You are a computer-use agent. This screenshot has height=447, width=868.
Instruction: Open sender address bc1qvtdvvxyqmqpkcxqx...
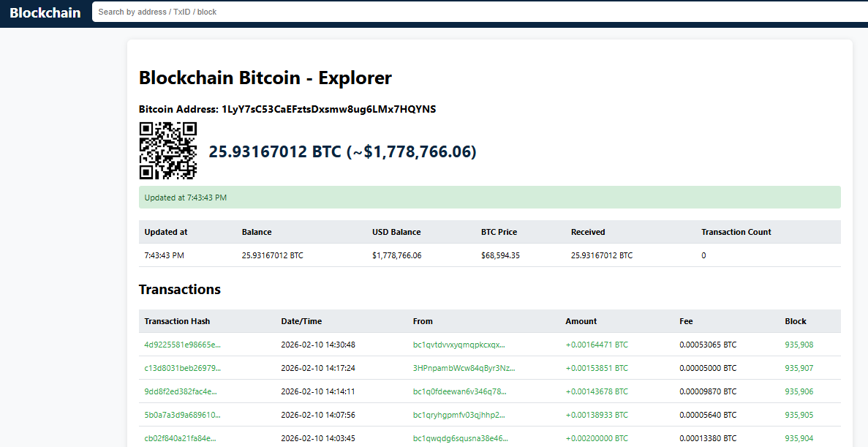tap(459, 345)
